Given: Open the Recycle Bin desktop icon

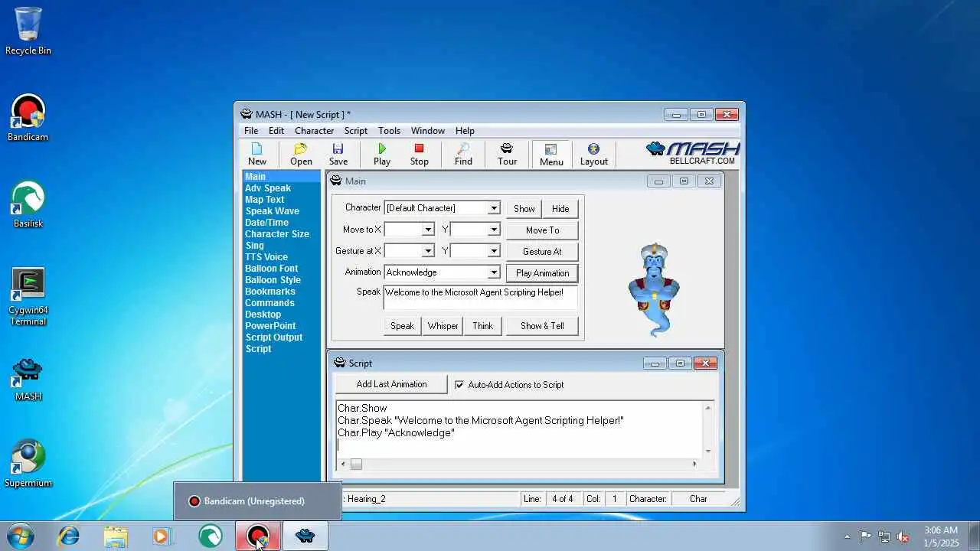Looking at the screenshot, I should tap(28, 31).
